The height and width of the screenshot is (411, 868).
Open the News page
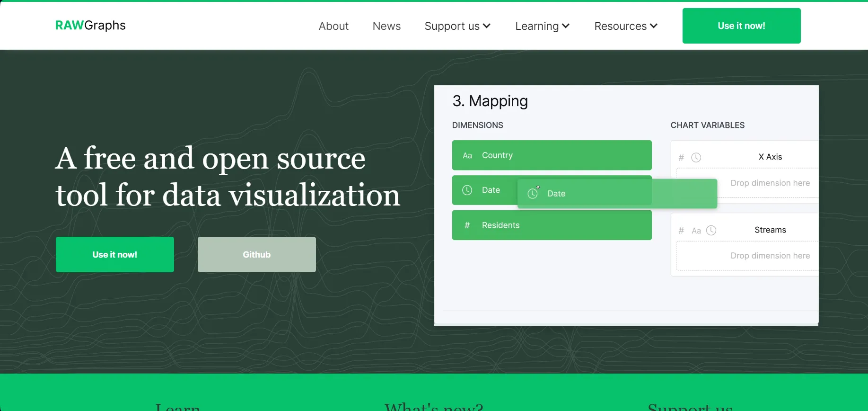pos(386,26)
